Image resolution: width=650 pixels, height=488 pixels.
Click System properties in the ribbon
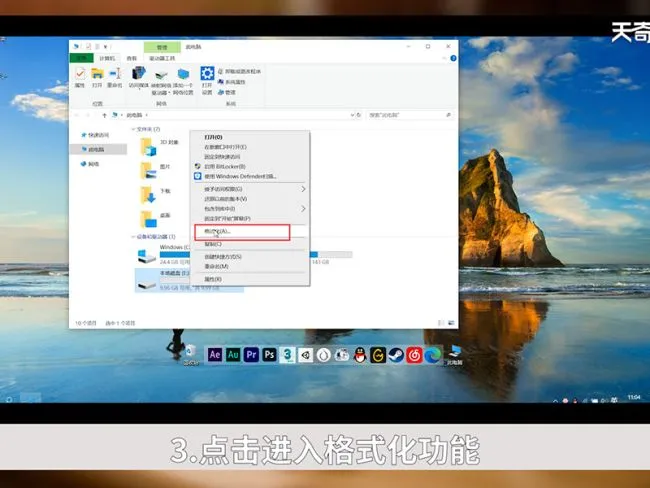(x=232, y=82)
